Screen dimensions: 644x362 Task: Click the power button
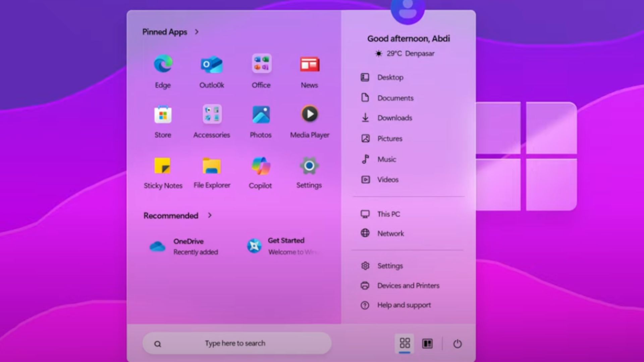coord(458,344)
